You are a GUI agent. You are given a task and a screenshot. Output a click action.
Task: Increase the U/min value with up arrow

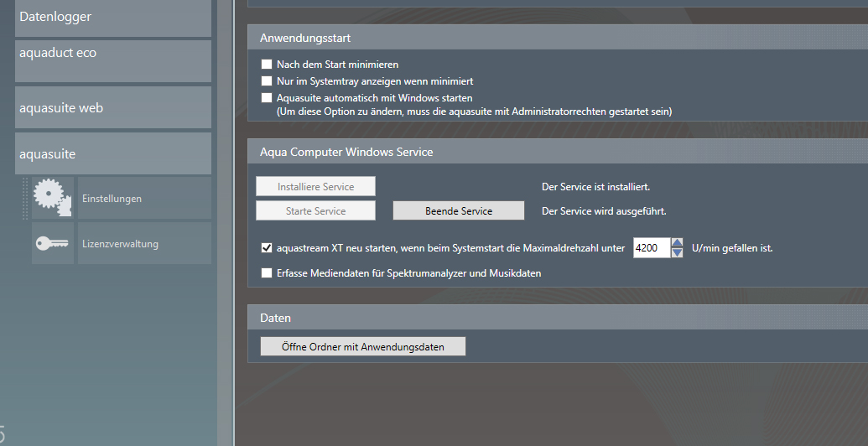678,243
